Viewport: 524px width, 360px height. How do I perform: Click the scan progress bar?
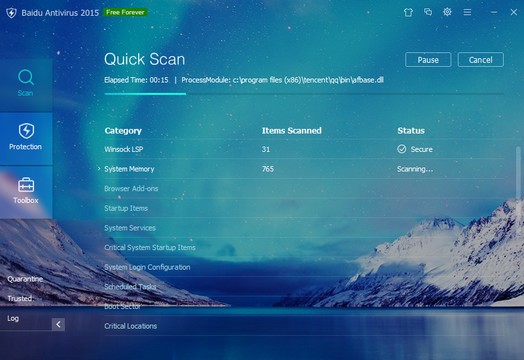pyautogui.click(x=304, y=94)
